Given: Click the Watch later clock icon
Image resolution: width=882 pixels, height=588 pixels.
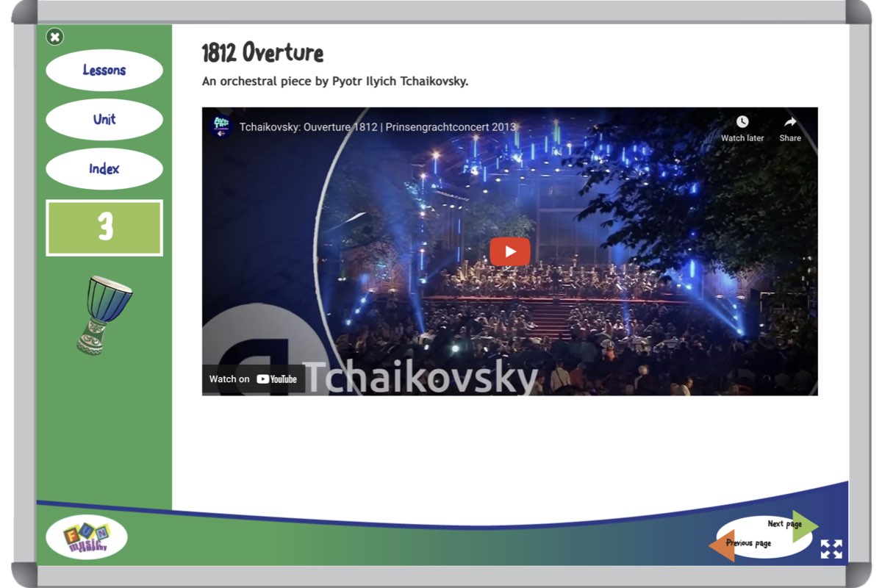Looking at the screenshot, I should point(742,122).
